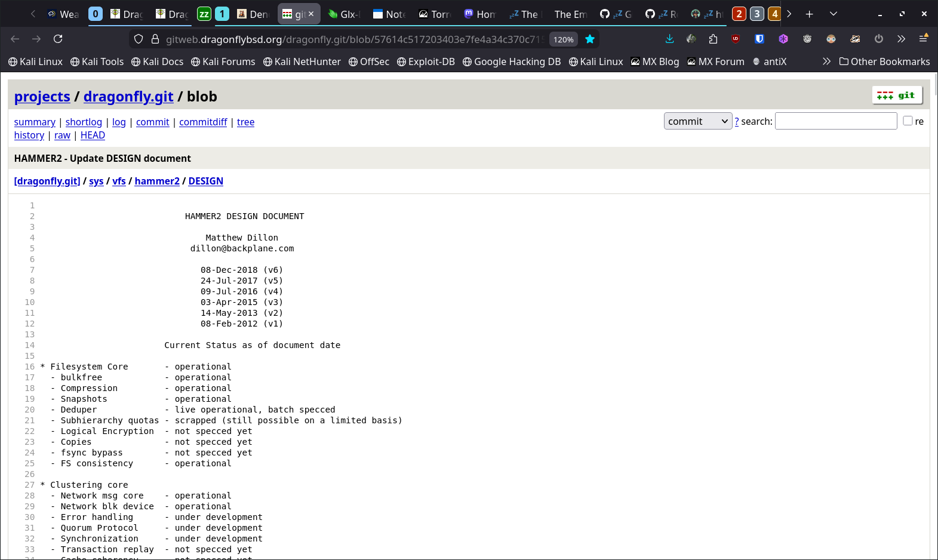Click the blue bookmark star icon
The height and width of the screenshot is (560, 938).
point(590,39)
